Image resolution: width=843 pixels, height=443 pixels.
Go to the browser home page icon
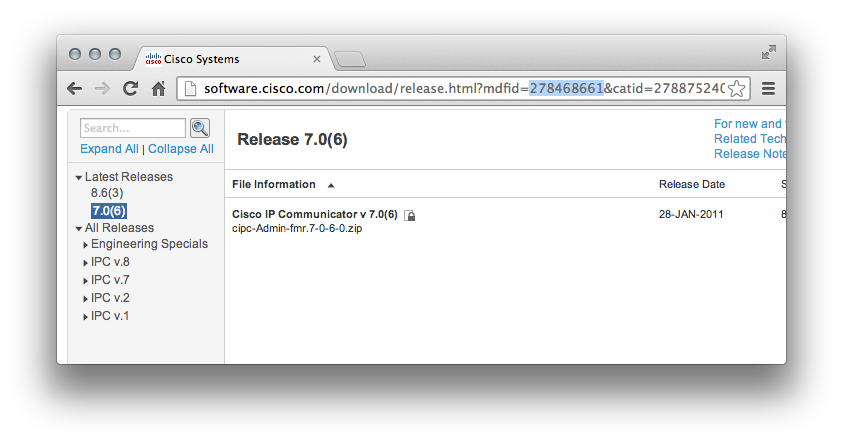[x=158, y=88]
